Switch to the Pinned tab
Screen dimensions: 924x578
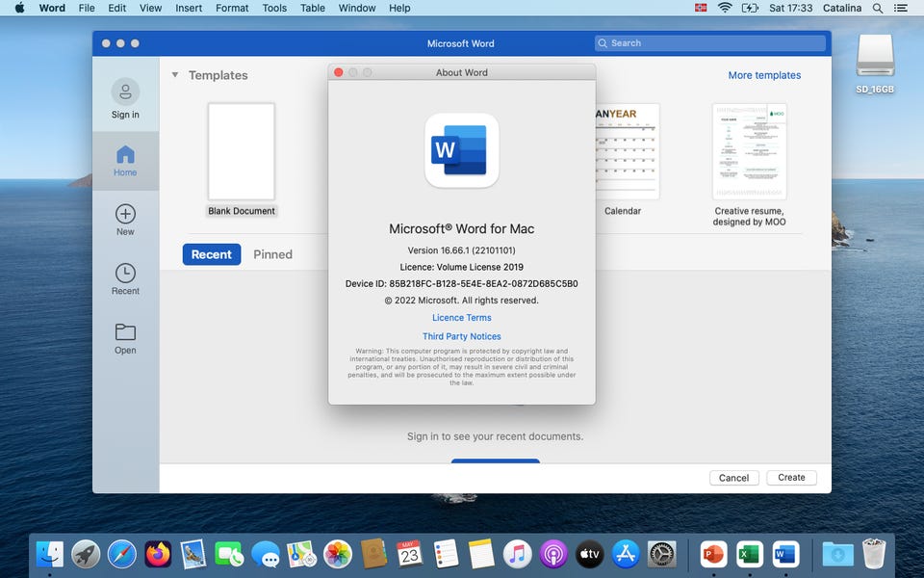272,254
